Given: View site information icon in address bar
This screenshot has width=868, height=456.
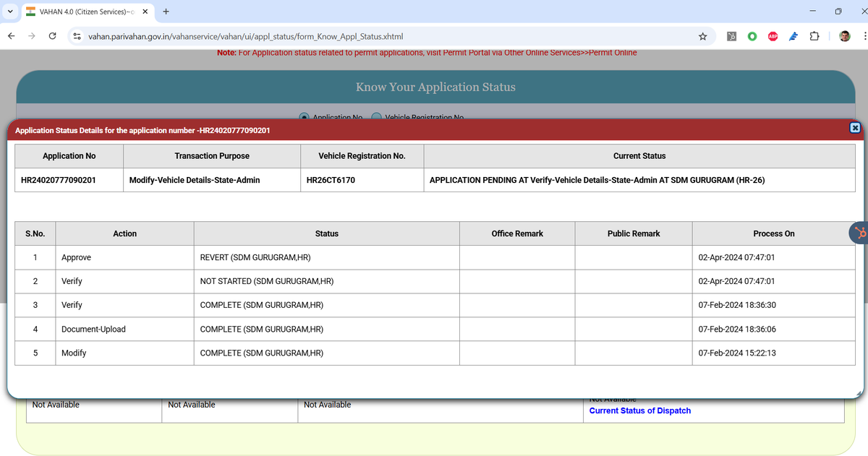Looking at the screenshot, I should 76,36.
